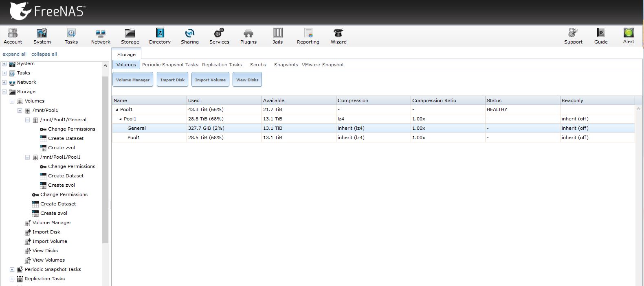The width and height of the screenshot is (644, 286).
Task: Open the Storage toolbar icon
Action: pyautogui.click(x=130, y=36)
